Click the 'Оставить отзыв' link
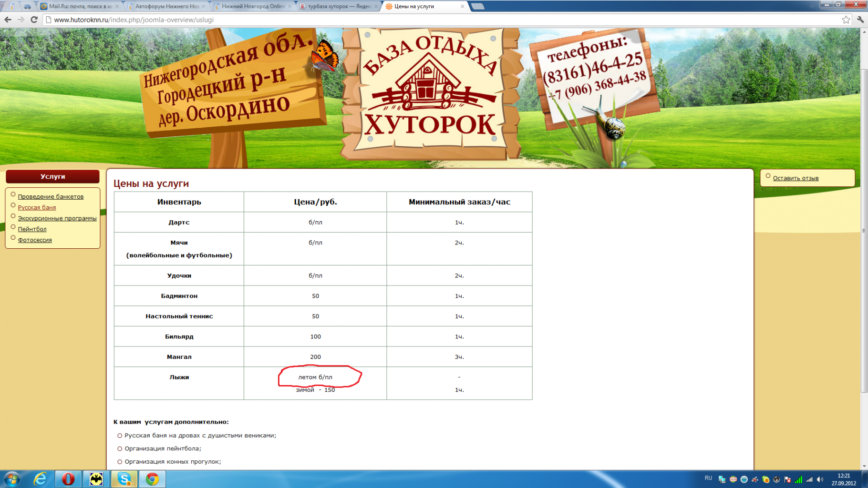868x488 pixels. click(x=796, y=178)
